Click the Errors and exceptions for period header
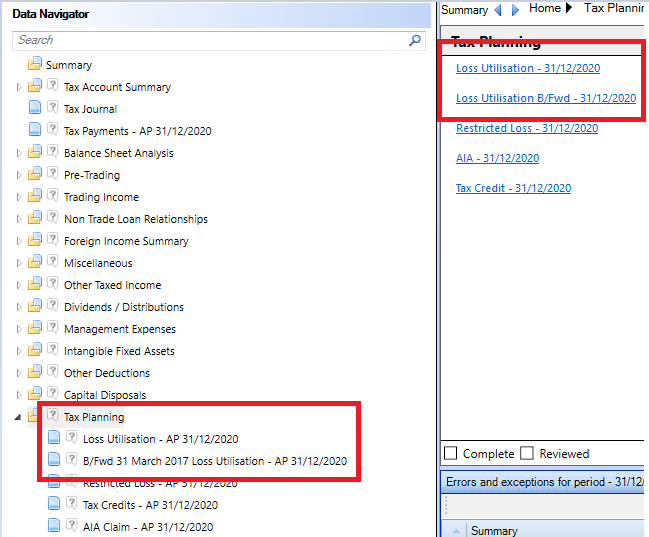The height and width of the screenshot is (537, 649). click(545, 482)
